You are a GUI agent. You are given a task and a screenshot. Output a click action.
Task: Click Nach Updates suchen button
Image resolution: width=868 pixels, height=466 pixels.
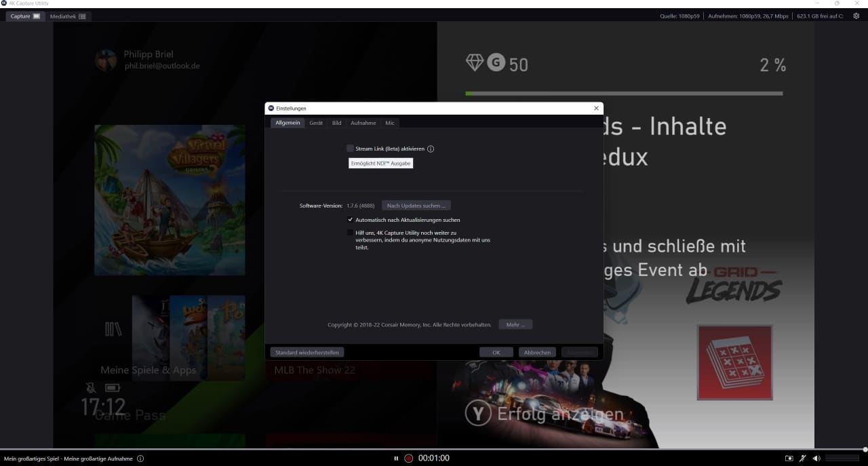coord(416,206)
